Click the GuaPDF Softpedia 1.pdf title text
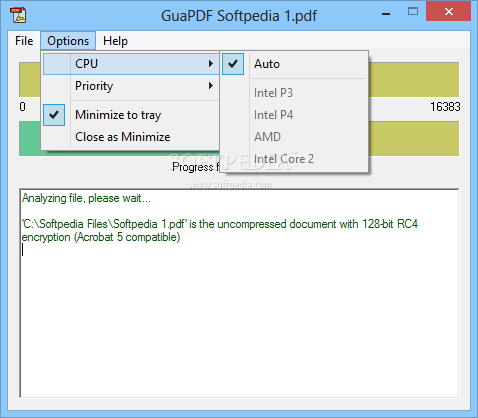Image resolution: width=478 pixels, height=418 pixels. pyautogui.click(x=239, y=16)
